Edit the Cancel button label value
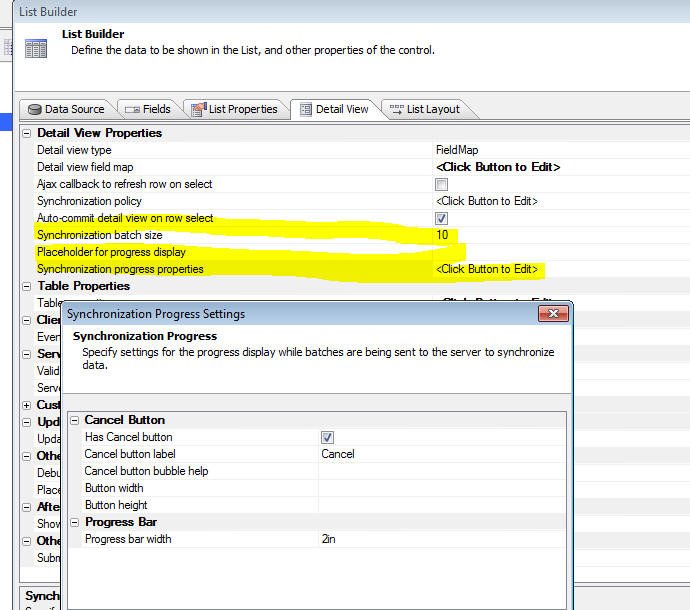Screen dimensions: 690x610 coord(338,454)
